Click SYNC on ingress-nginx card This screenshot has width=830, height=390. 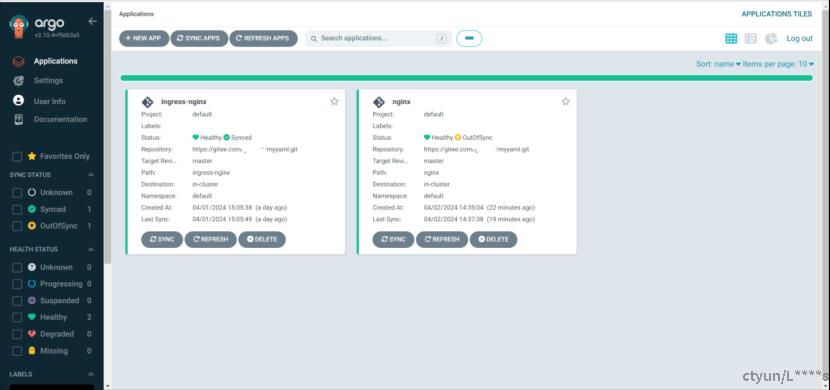[x=162, y=240]
